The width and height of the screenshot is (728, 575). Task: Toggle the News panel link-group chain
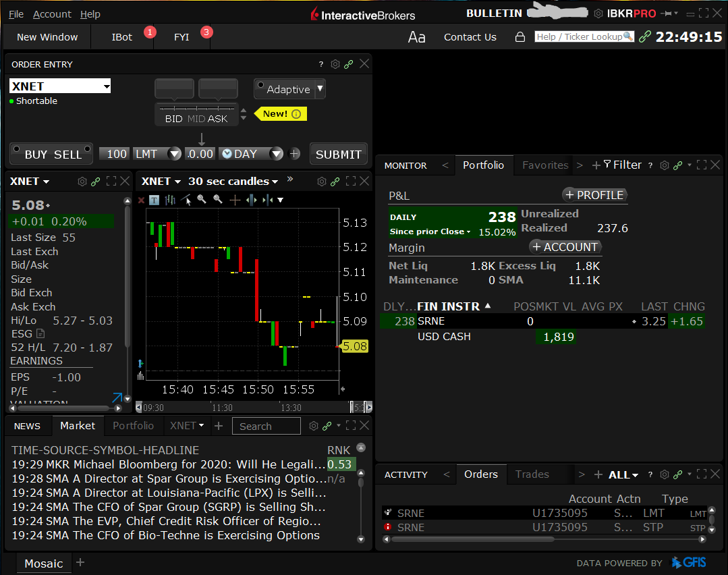(x=327, y=426)
